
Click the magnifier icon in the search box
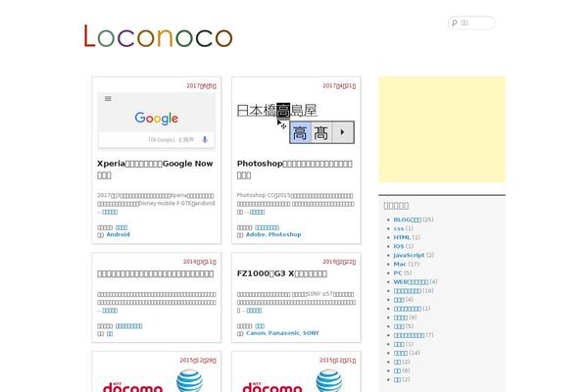[454, 23]
